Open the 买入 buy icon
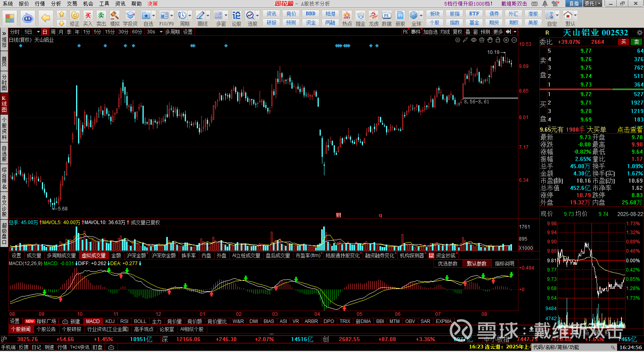The height and width of the screenshot is (352, 644). tap(88, 19)
